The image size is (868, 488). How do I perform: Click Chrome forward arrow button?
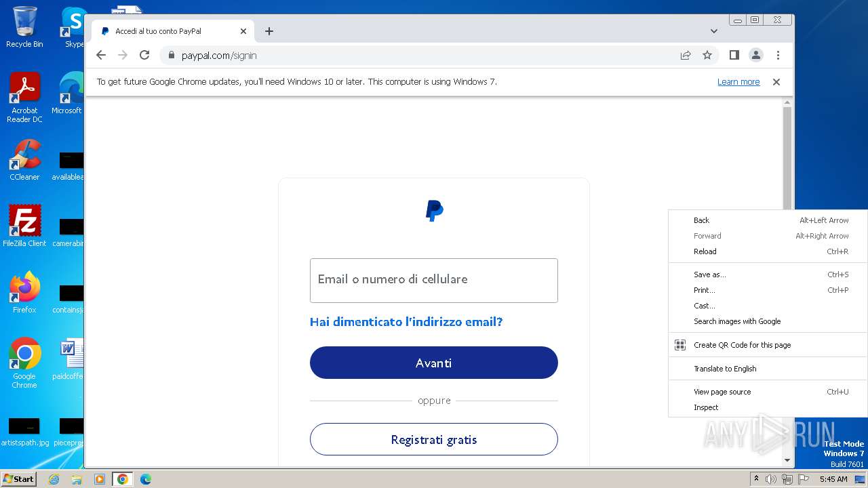coord(123,56)
